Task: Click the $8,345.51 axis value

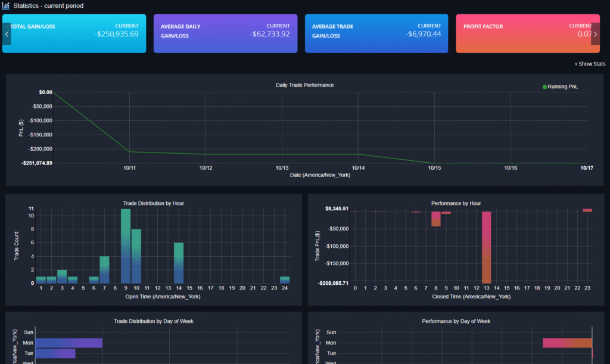Action: 337,209
